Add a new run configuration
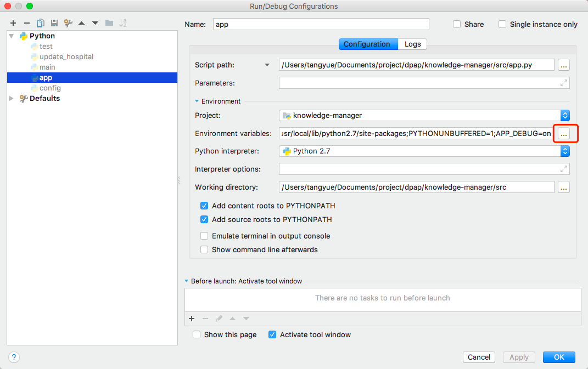The image size is (588, 369). [13, 23]
